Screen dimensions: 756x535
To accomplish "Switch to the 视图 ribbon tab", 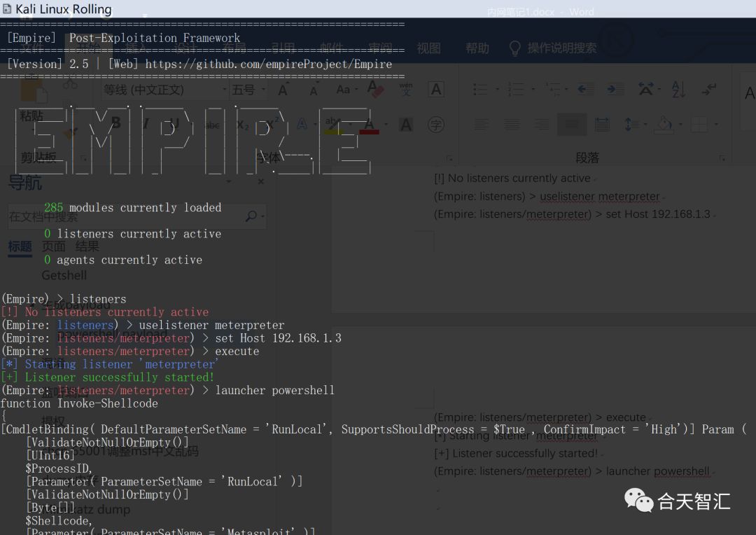I will [428, 48].
